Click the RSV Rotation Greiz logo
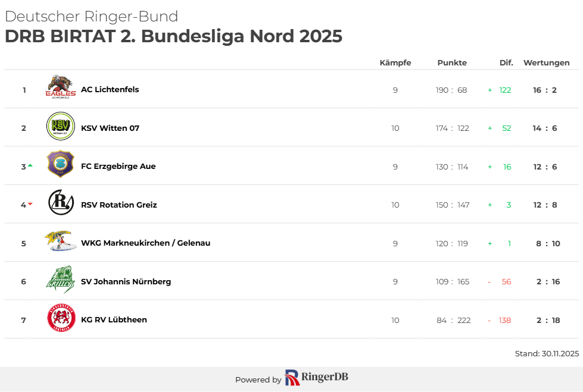 coord(61,203)
